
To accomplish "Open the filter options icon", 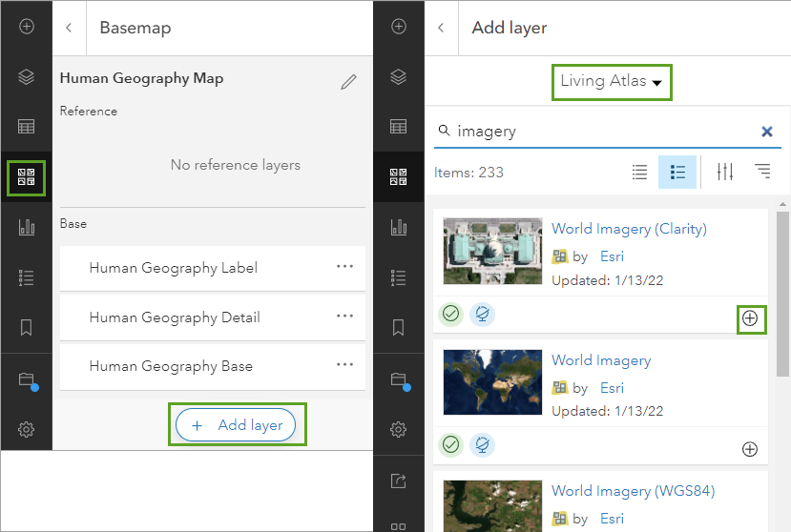I will (x=725, y=173).
